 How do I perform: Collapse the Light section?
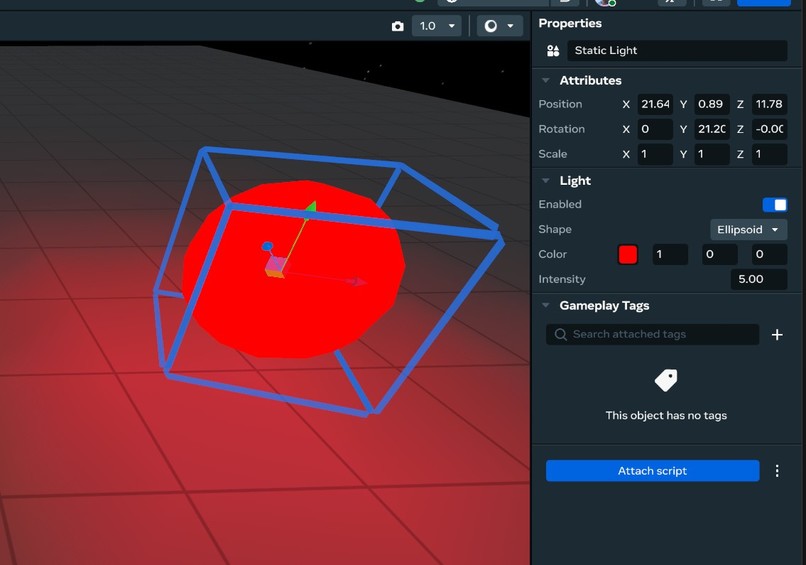(x=546, y=181)
